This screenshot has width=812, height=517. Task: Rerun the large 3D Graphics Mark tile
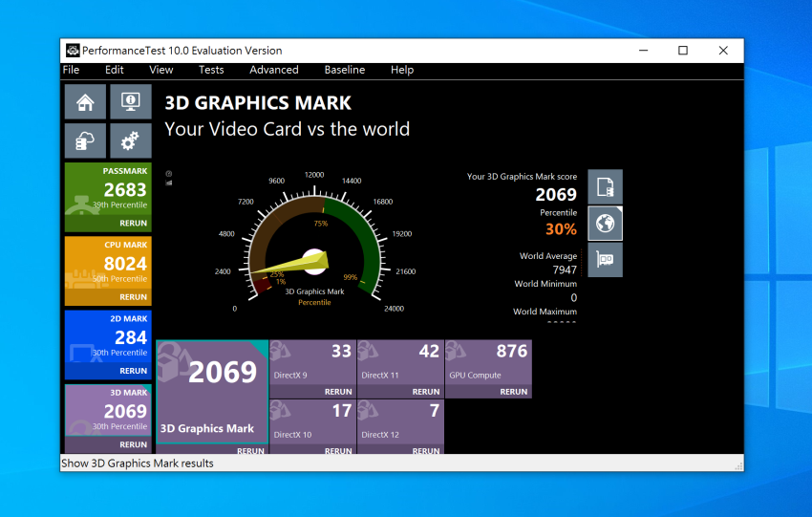(x=250, y=451)
